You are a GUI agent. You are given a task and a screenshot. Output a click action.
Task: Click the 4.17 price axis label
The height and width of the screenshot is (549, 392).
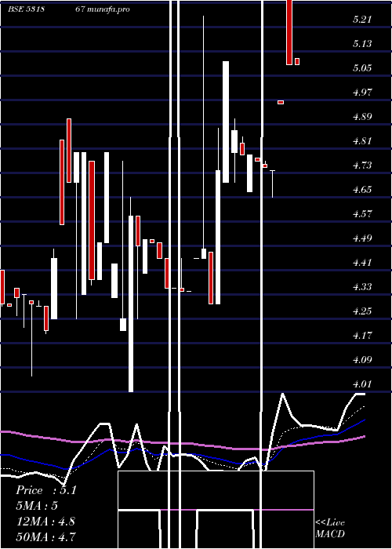coord(361,336)
